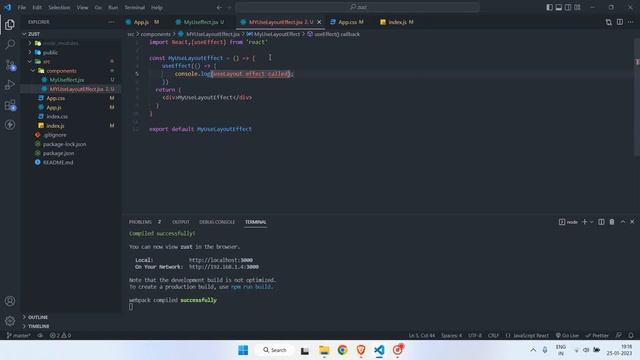Click Go Live in the status bar
This screenshot has height=360, width=640.
pos(567,335)
